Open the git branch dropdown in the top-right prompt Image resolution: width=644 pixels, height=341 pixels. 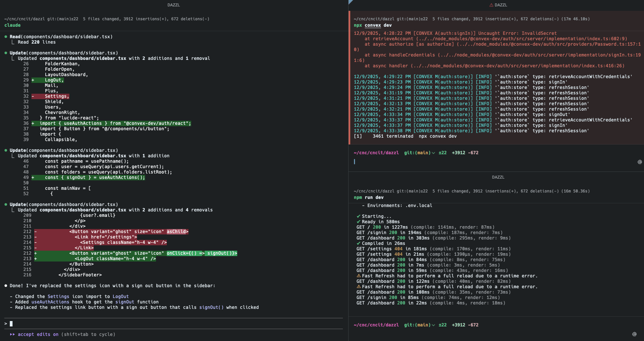click(x=433, y=153)
